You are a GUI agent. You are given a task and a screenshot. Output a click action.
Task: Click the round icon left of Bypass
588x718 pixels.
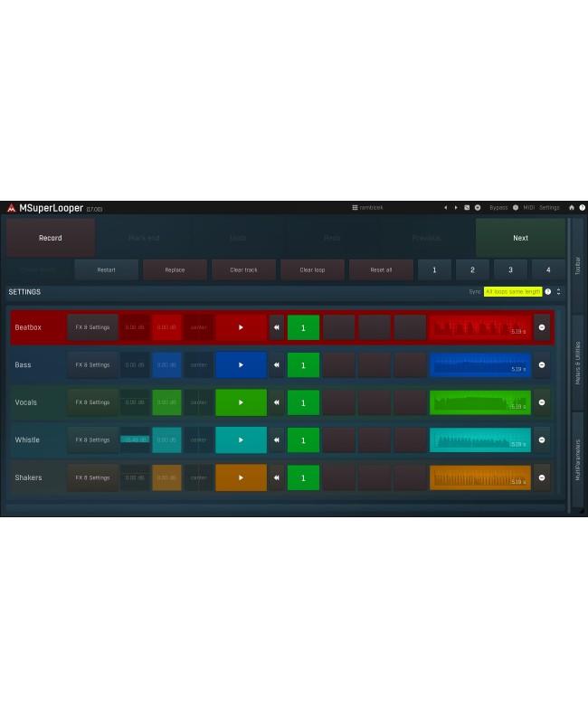point(478,207)
